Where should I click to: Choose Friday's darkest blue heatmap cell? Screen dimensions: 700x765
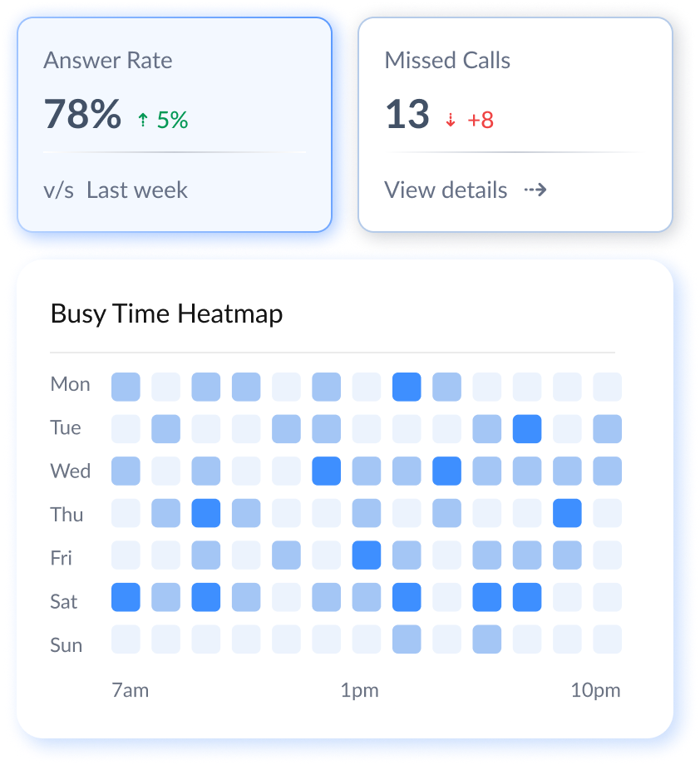367,555
